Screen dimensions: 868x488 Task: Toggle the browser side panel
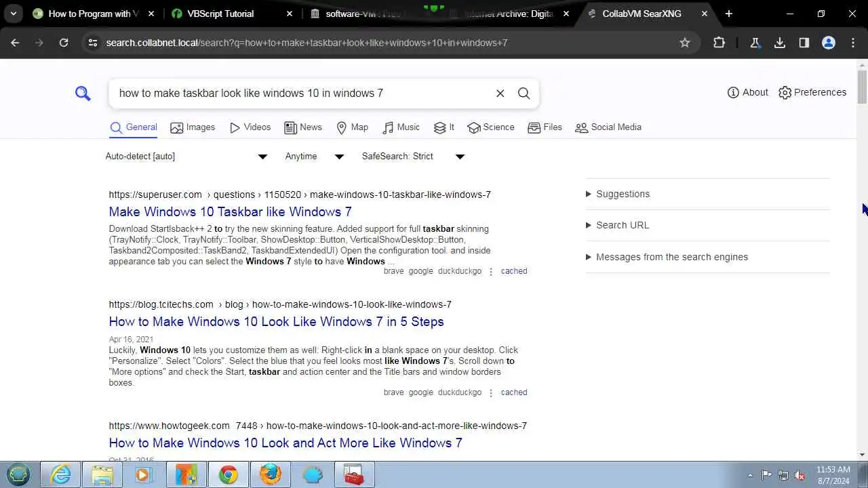click(x=804, y=43)
